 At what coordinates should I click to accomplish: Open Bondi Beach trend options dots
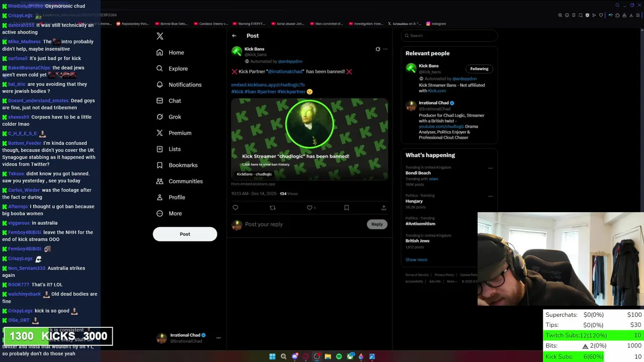[491, 168]
